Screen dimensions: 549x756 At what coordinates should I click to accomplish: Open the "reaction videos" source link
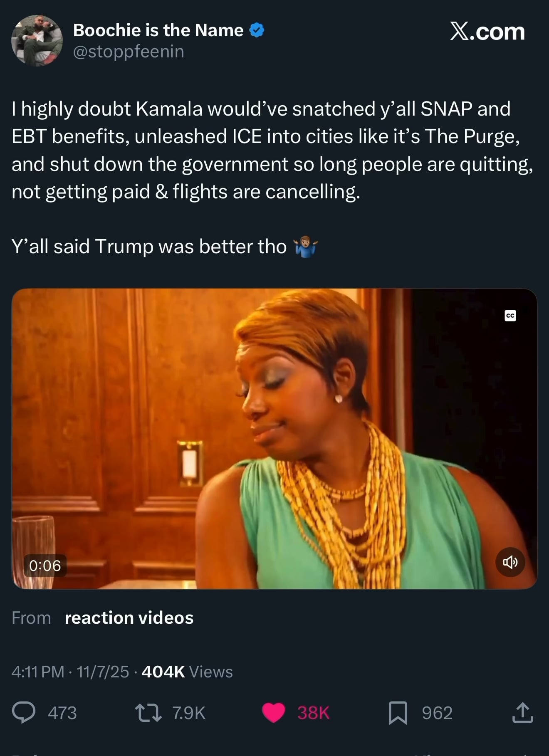(x=129, y=618)
